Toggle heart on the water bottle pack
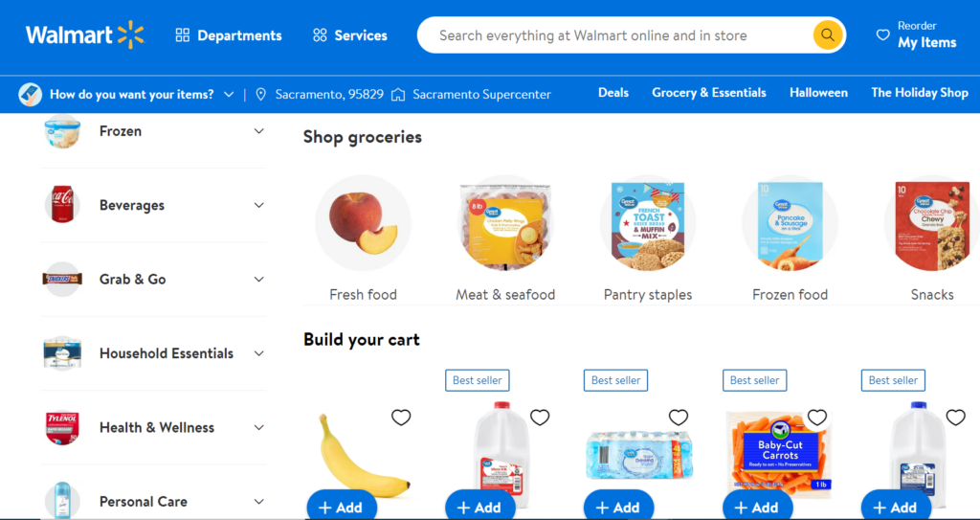980x520 pixels. pyautogui.click(x=679, y=418)
